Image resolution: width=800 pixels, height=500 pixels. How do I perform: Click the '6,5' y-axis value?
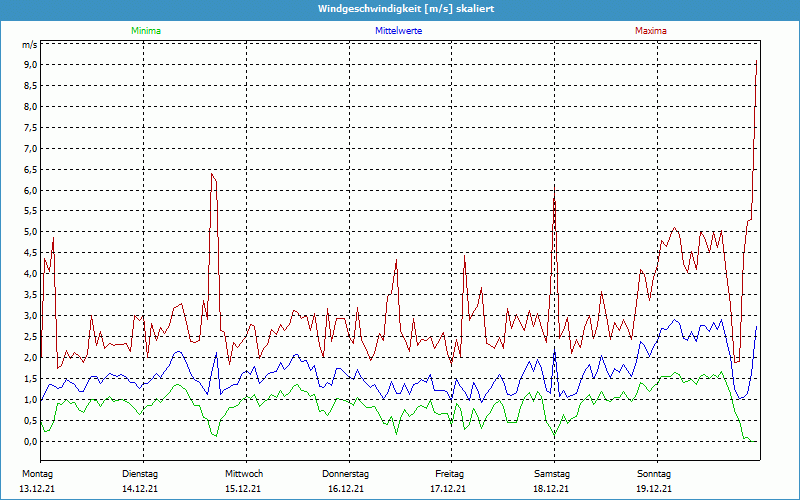pyautogui.click(x=30, y=169)
